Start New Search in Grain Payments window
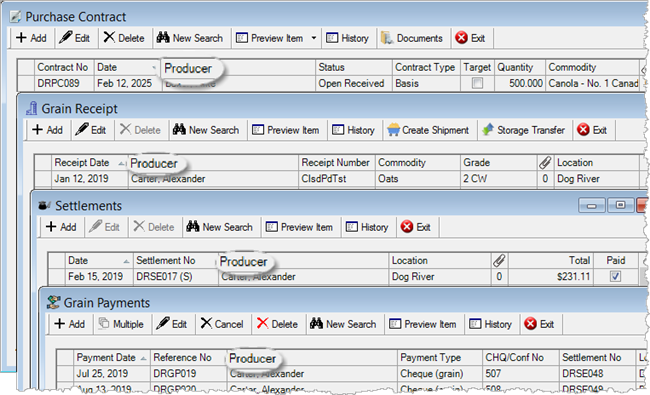The image size is (650, 395). point(343,324)
